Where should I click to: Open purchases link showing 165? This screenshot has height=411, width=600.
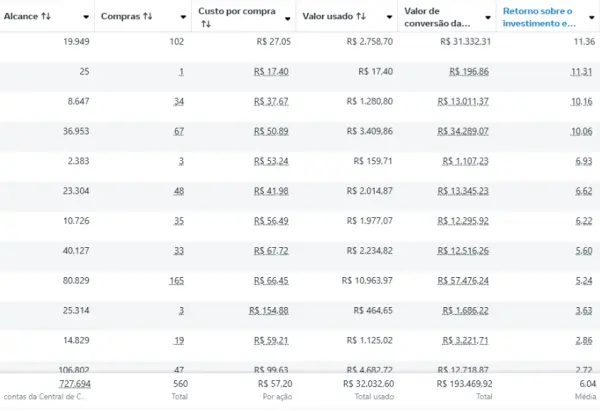(176, 281)
